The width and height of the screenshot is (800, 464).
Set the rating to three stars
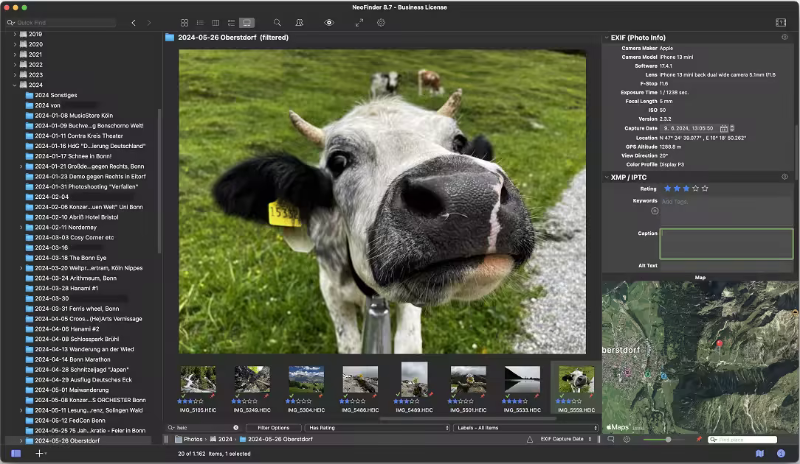686,188
